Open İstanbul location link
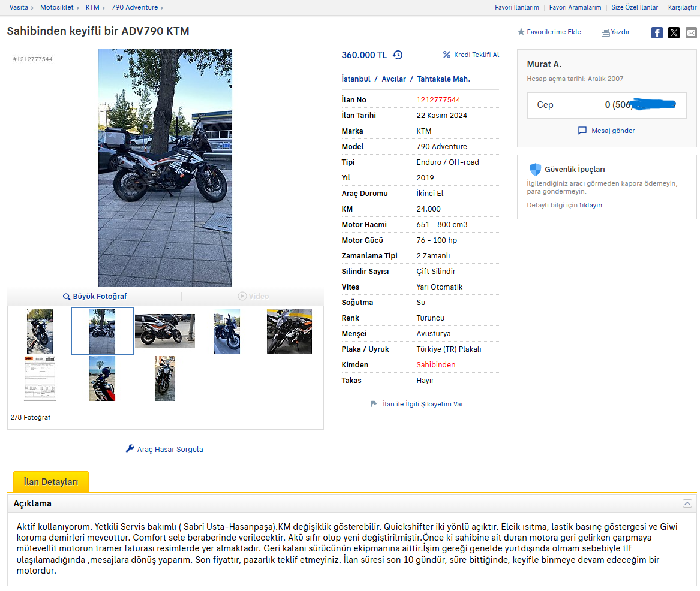This screenshot has width=700, height=591. tap(356, 79)
